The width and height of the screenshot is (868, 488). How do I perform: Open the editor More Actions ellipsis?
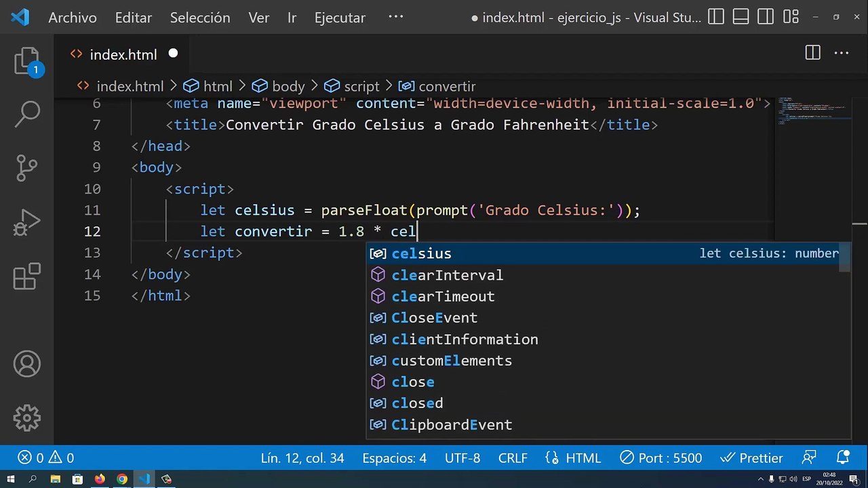coord(841,53)
